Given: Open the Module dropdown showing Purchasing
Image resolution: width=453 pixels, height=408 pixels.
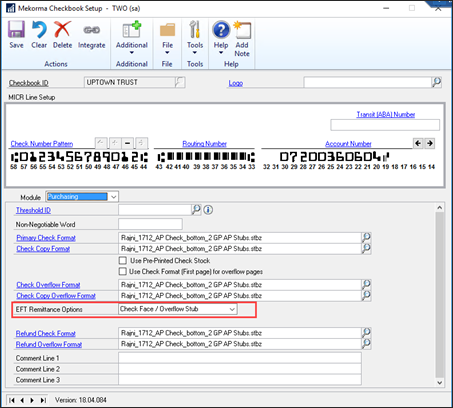Looking at the screenshot, I should tap(82, 197).
